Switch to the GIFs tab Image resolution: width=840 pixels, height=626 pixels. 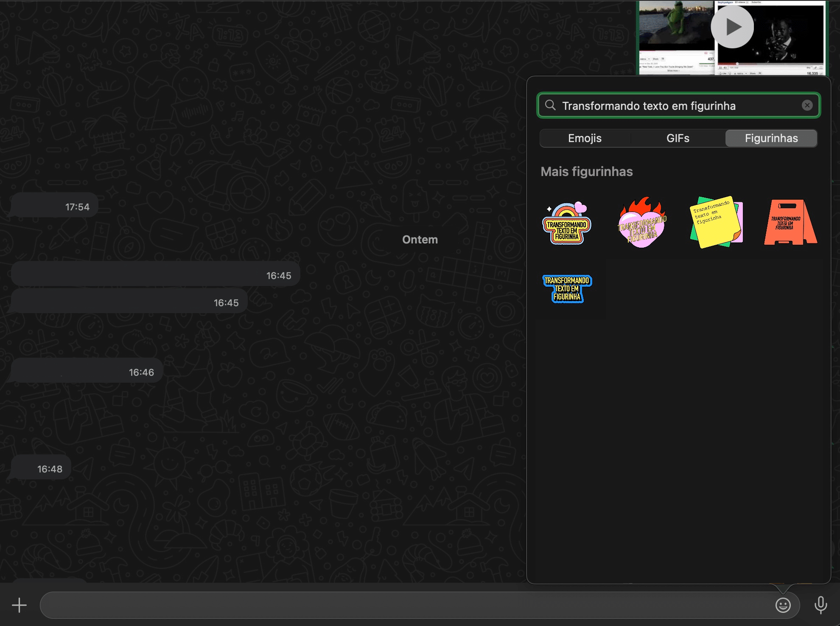click(678, 138)
